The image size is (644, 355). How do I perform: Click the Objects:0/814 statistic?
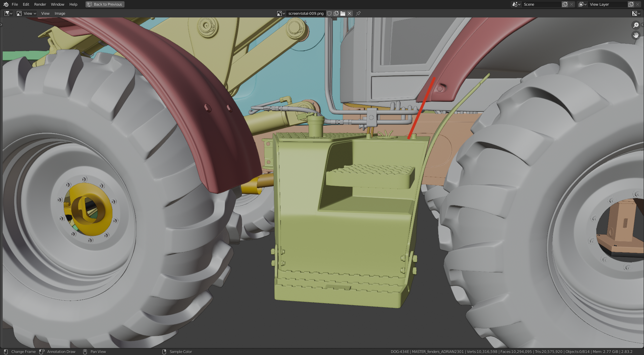click(578, 352)
